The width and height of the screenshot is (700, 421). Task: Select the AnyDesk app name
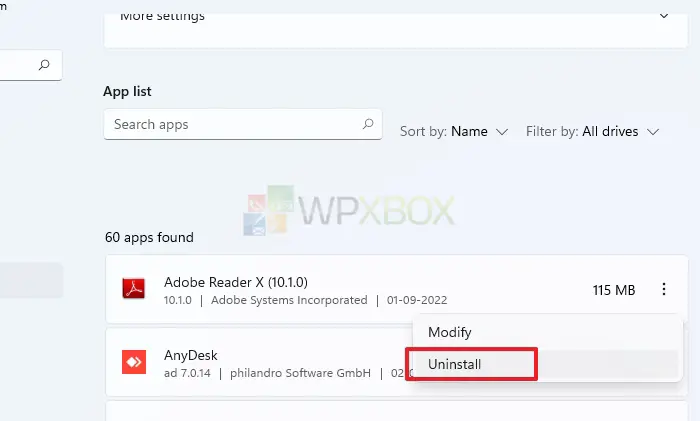pyautogui.click(x=191, y=355)
